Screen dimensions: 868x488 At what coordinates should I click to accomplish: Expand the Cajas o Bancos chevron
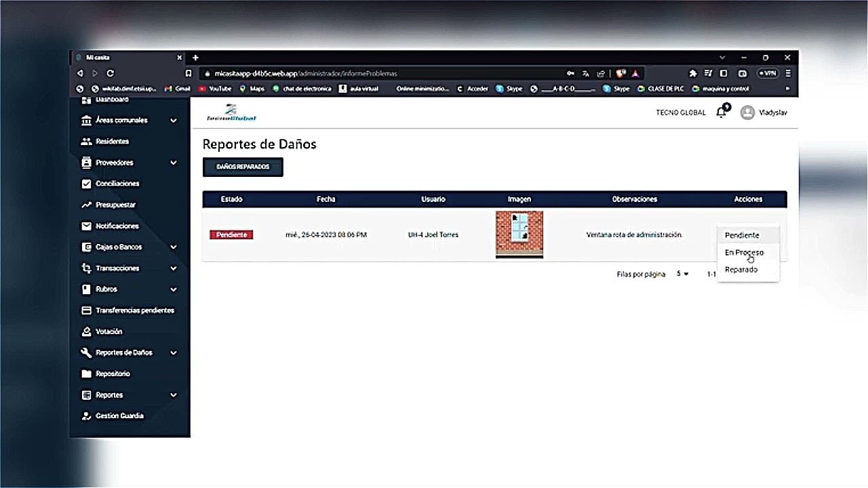174,247
